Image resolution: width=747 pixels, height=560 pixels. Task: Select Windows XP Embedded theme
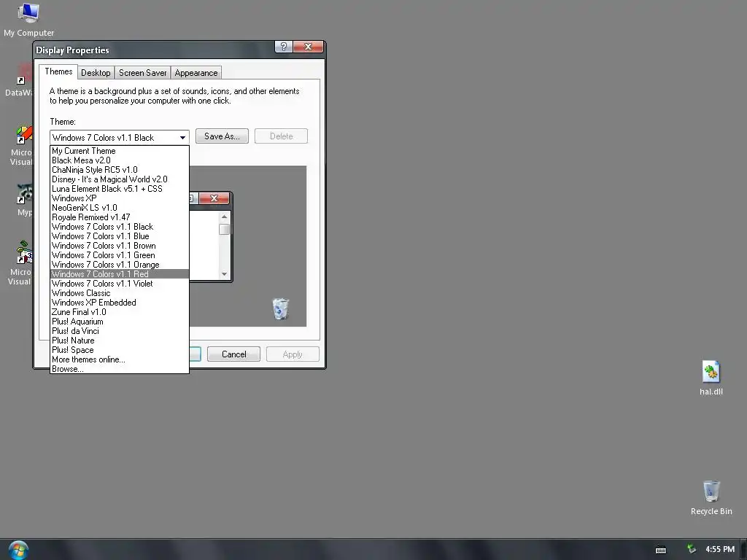(120, 303)
